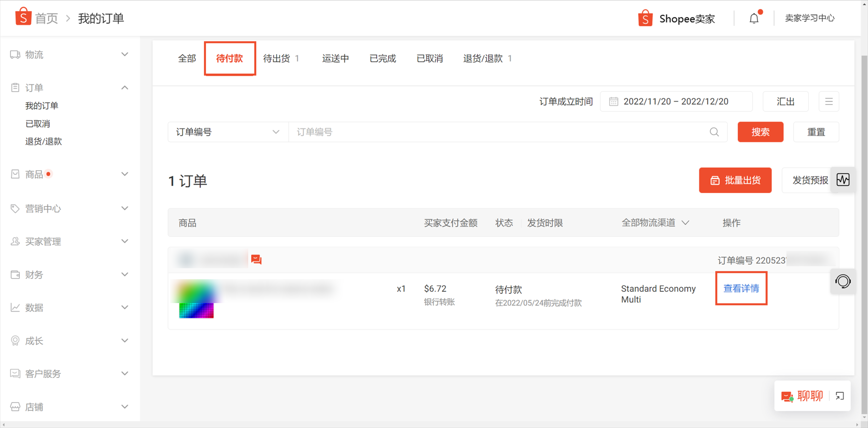Switch to the 待出货 tab
Image resolution: width=868 pixels, height=428 pixels.
281,59
